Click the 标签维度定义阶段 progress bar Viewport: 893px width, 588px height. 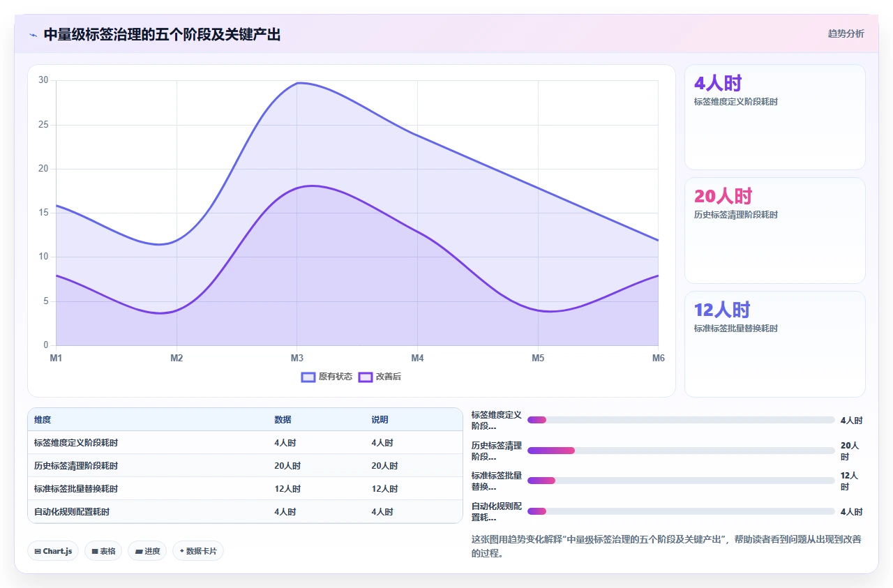pyautogui.click(x=681, y=420)
